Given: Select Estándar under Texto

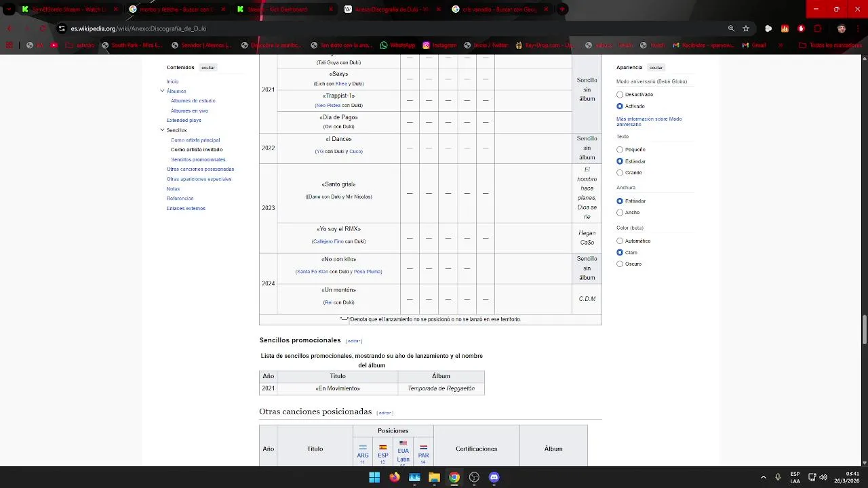Looking at the screenshot, I should (x=620, y=161).
